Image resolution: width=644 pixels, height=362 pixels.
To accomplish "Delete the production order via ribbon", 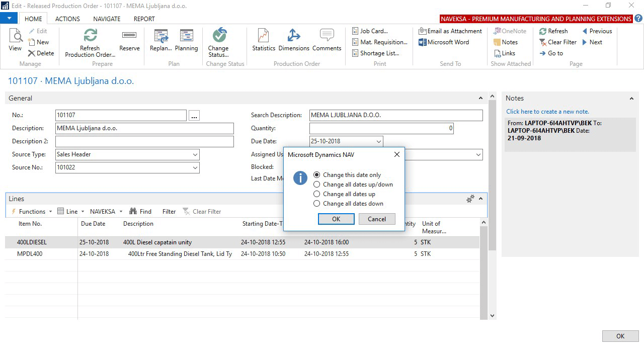I will point(41,53).
